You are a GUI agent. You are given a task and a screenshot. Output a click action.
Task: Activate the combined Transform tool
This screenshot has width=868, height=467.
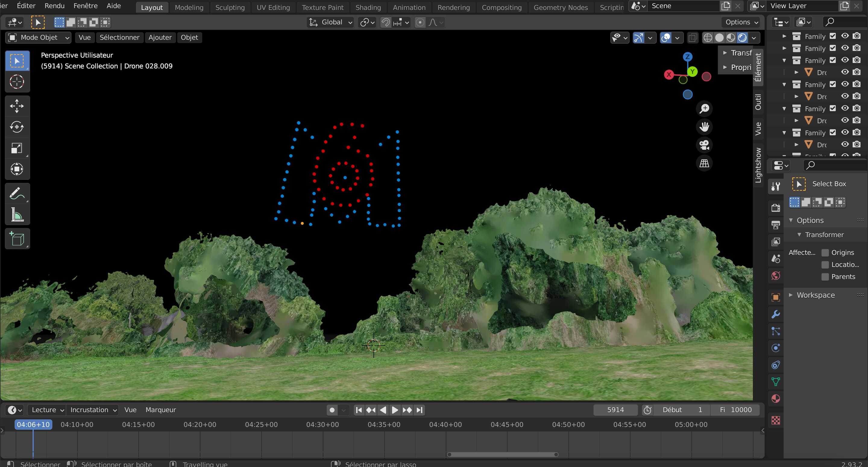17,169
